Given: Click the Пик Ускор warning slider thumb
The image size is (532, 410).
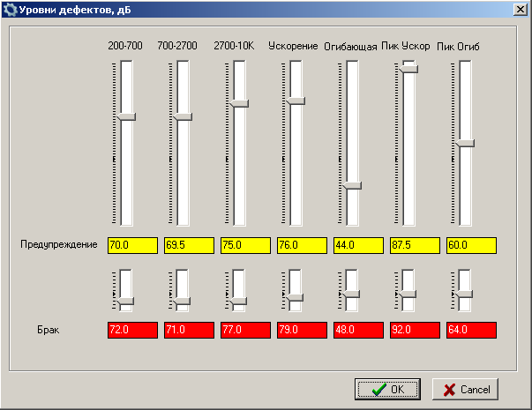Looking at the screenshot, I should [x=408, y=68].
